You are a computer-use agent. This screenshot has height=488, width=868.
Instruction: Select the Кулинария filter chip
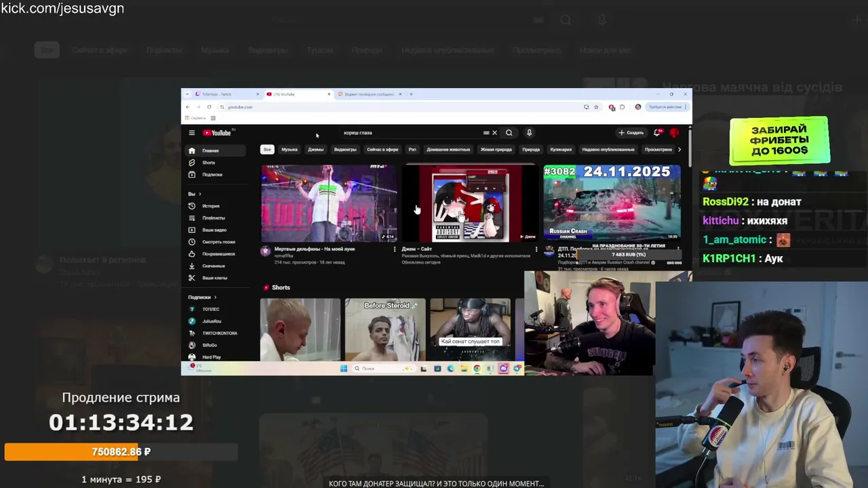pos(561,149)
